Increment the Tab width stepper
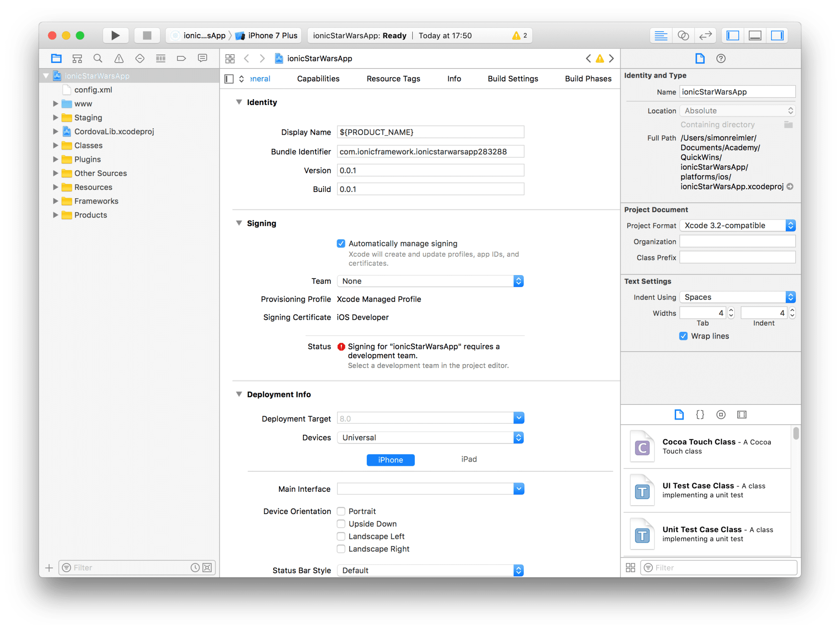The width and height of the screenshot is (840, 633). (731, 310)
